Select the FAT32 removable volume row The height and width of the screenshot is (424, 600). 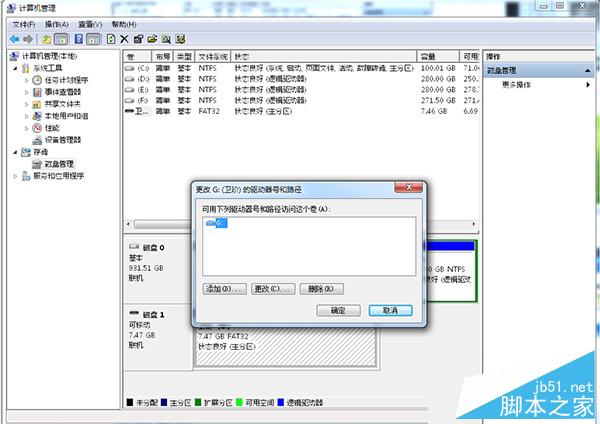click(x=301, y=111)
